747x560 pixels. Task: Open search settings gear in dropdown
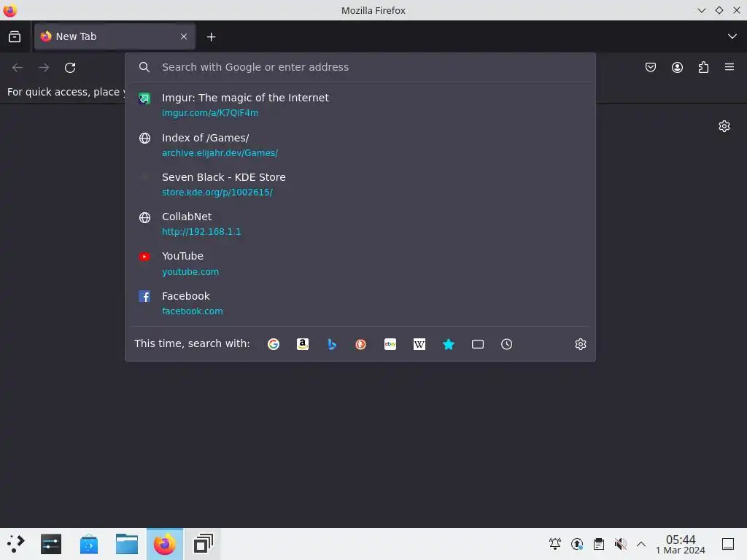point(580,344)
